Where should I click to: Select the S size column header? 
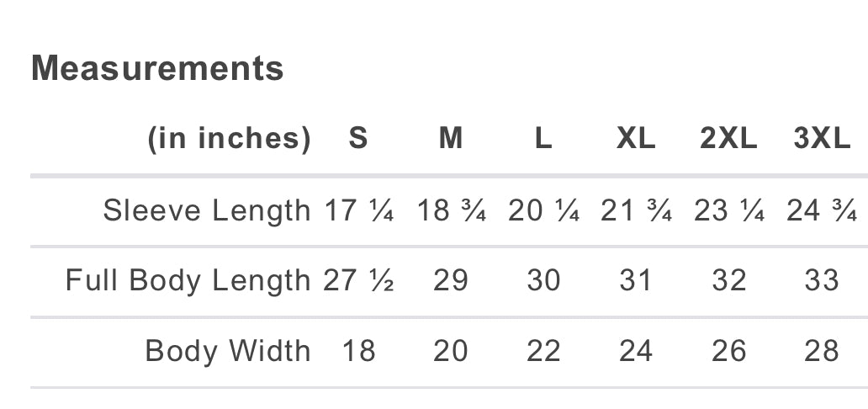(x=358, y=138)
